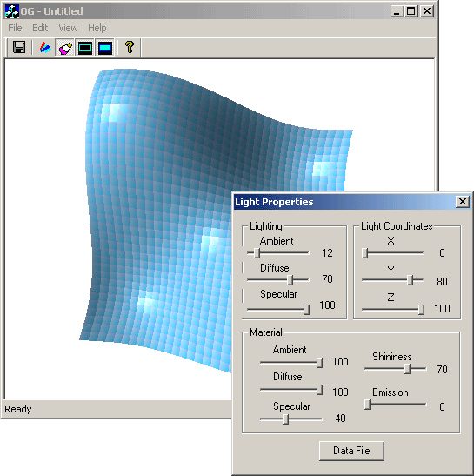Screen dimensions: 474x476
Task: Click the Material Shininess slider thumb
Action: 407,369
